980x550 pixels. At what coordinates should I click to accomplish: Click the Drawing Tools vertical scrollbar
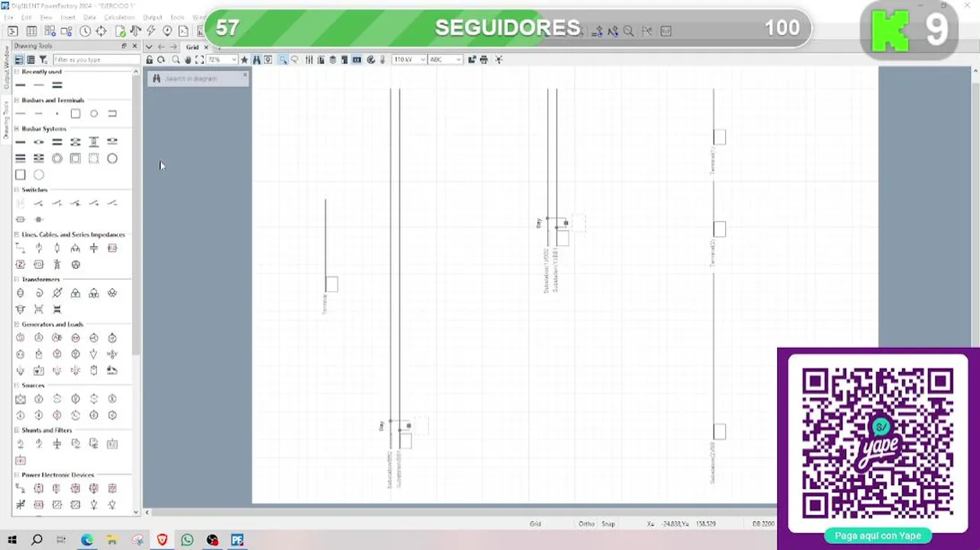(137, 214)
